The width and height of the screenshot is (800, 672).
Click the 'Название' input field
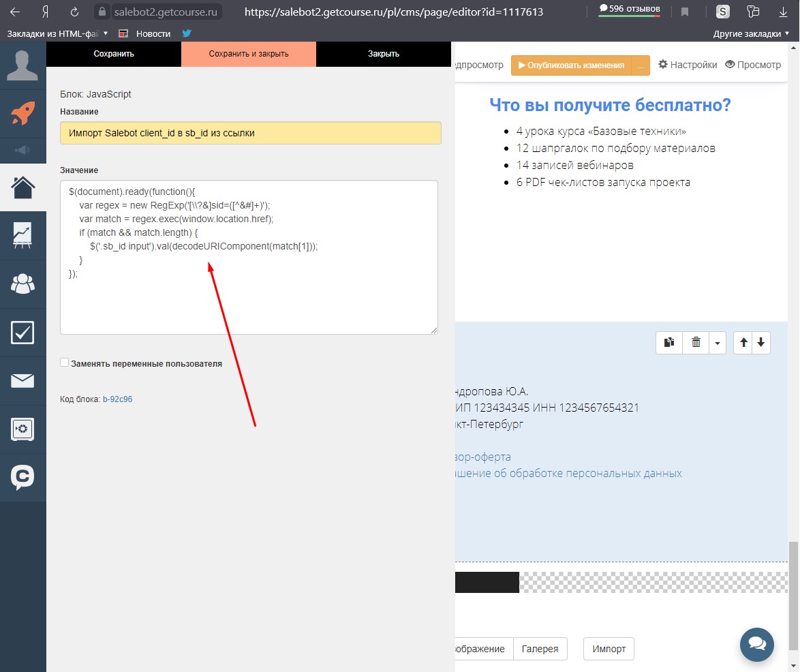click(250, 133)
